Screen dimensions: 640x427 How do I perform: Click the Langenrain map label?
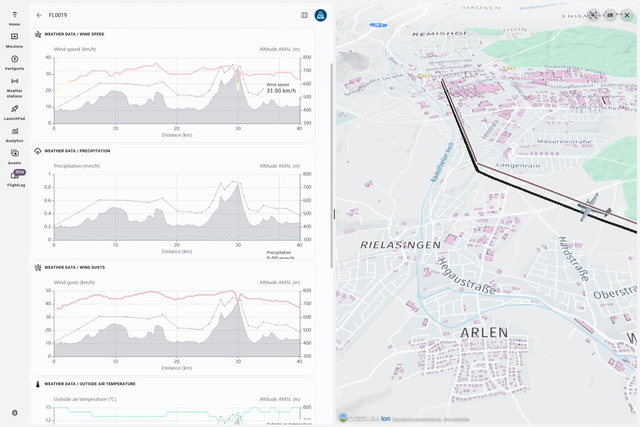(518, 165)
